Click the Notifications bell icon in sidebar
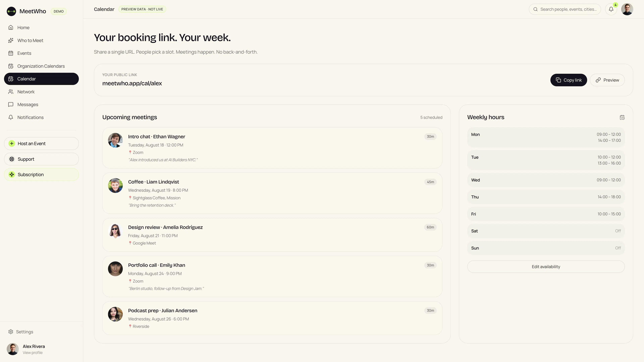 11,117
